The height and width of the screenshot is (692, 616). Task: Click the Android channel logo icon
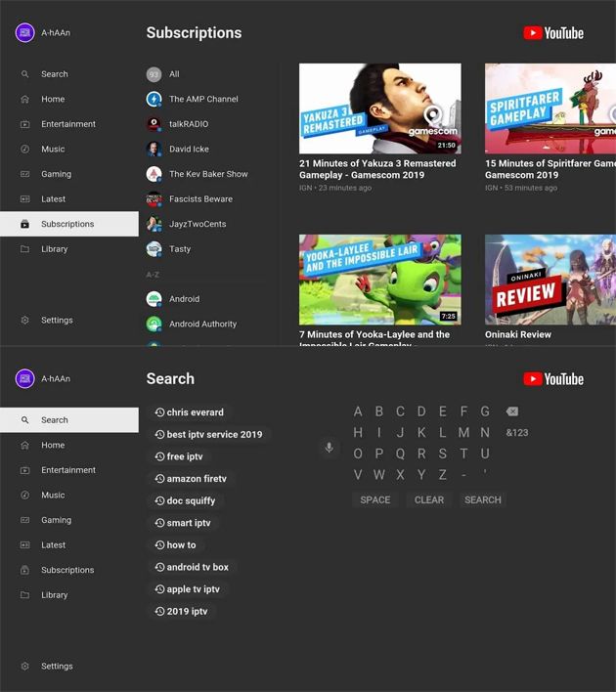[154, 299]
